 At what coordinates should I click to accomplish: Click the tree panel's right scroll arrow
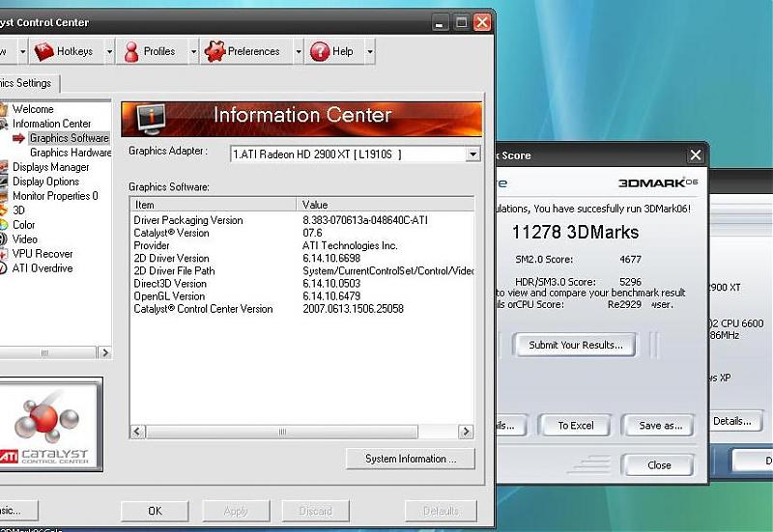[x=104, y=352]
